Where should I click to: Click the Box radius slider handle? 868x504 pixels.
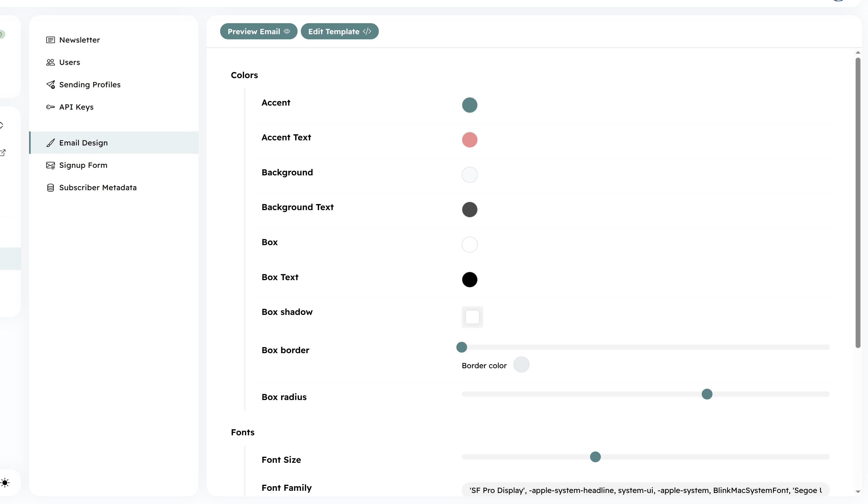click(x=707, y=394)
